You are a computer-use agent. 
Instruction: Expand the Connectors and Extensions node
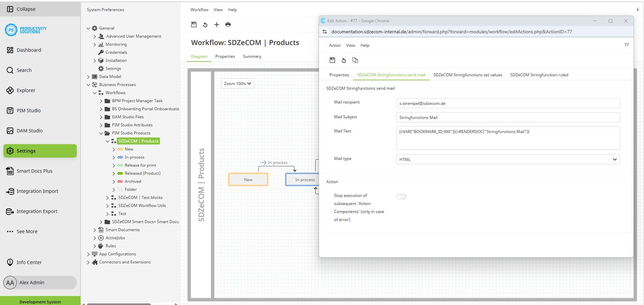89,262
